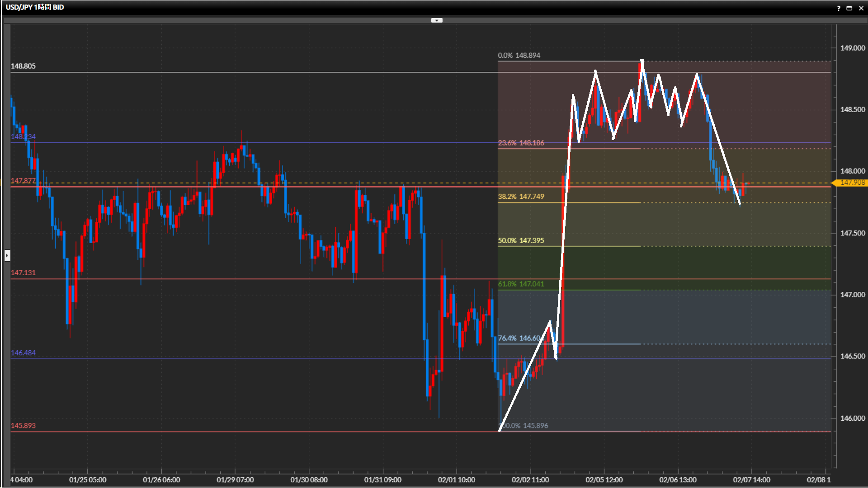Close the USD/JPY chart window
The image size is (868, 488).
(x=861, y=8)
